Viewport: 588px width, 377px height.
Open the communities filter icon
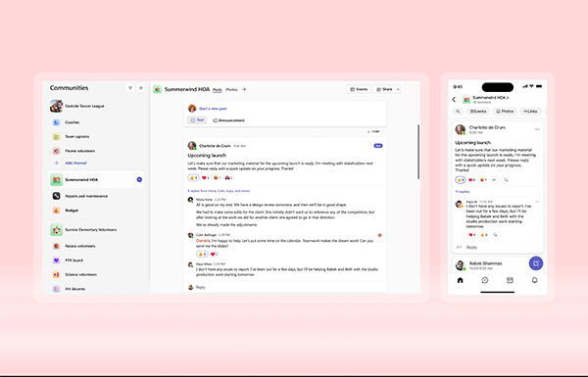(x=130, y=88)
